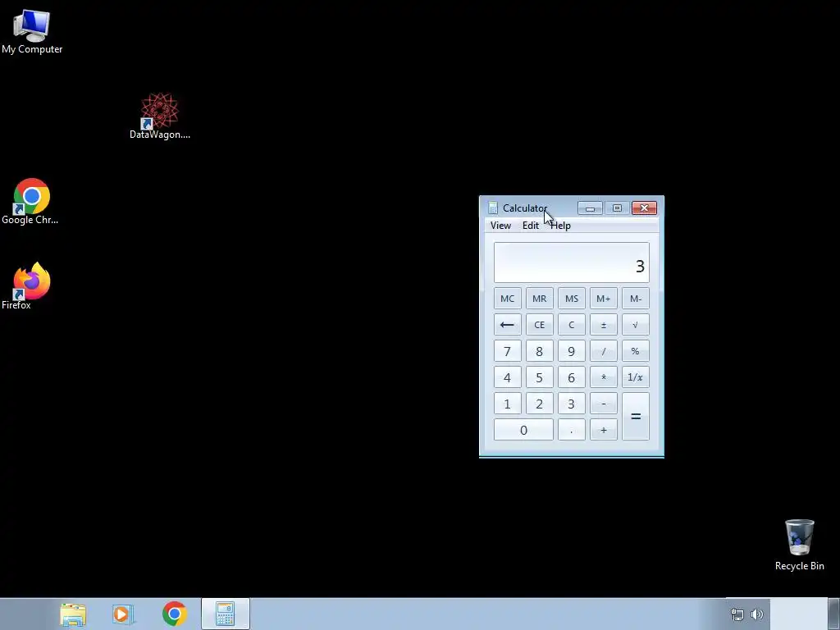Screen dimensions: 840x630
Task: Click the digit 9 key
Action: pyautogui.click(x=572, y=351)
